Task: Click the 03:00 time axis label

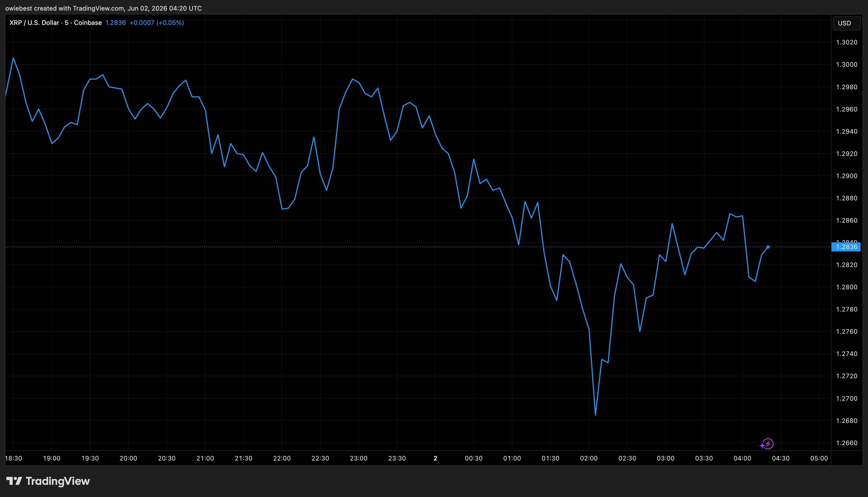Action: tap(666, 458)
